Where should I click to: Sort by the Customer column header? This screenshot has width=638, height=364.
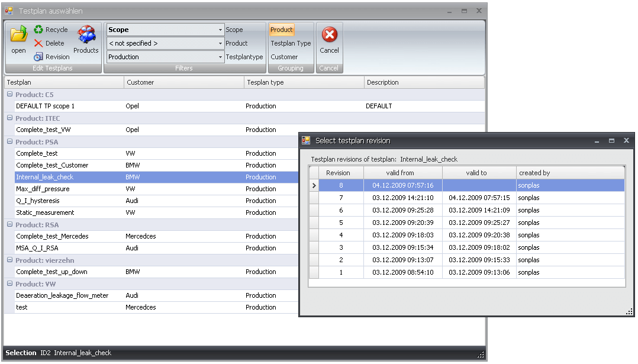[x=183, y=82]
